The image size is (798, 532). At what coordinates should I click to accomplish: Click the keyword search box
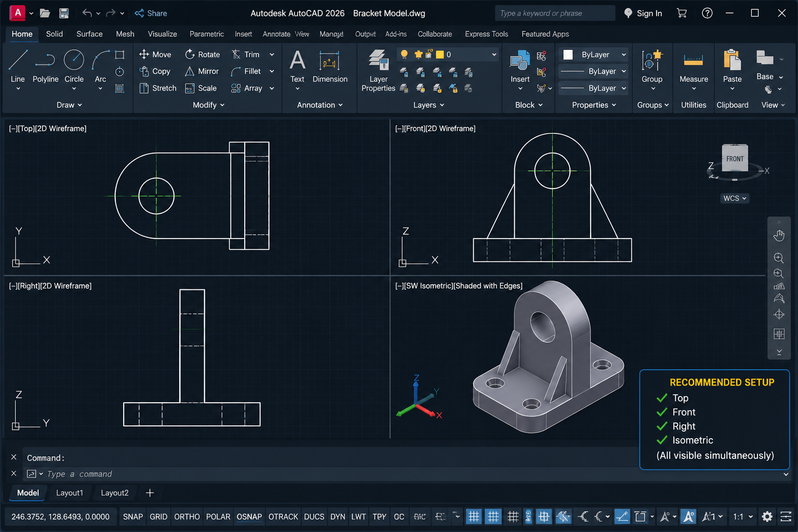pos(555,13)
